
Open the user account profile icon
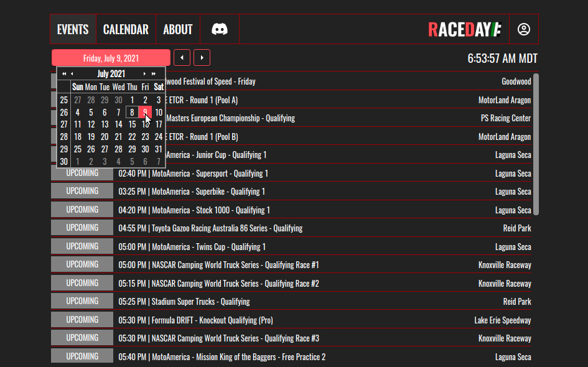523,29
